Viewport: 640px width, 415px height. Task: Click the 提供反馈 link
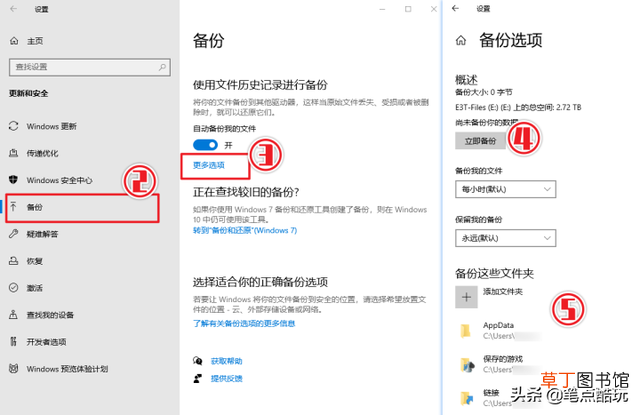[x=227, y=379]
